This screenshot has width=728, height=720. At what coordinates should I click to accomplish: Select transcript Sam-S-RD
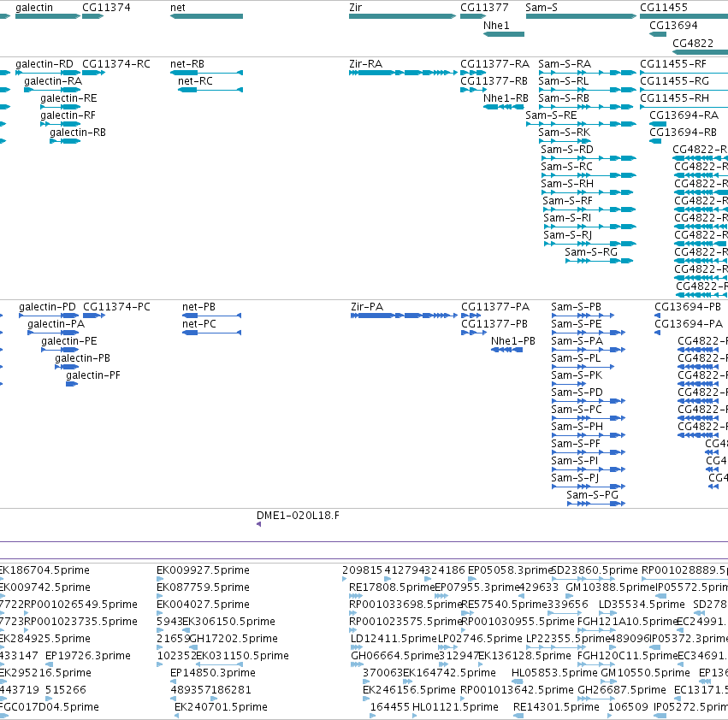[589, 158]
